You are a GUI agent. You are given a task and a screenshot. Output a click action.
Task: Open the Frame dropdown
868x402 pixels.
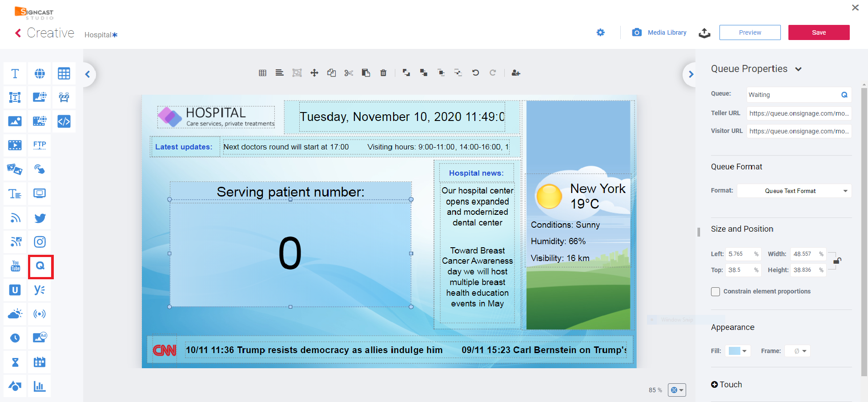click(x=798, y=351)
